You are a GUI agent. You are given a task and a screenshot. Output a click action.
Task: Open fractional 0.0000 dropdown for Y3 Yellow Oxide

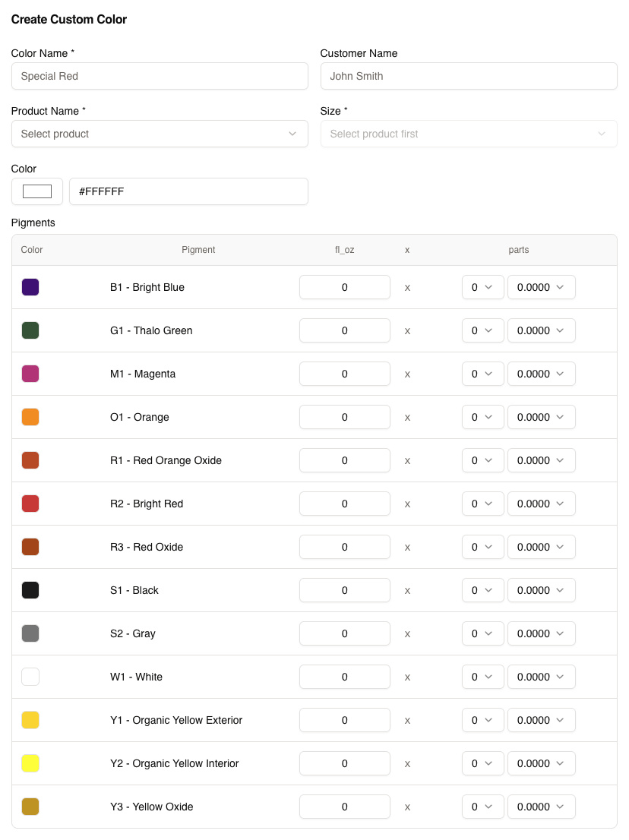pos(541,807)
